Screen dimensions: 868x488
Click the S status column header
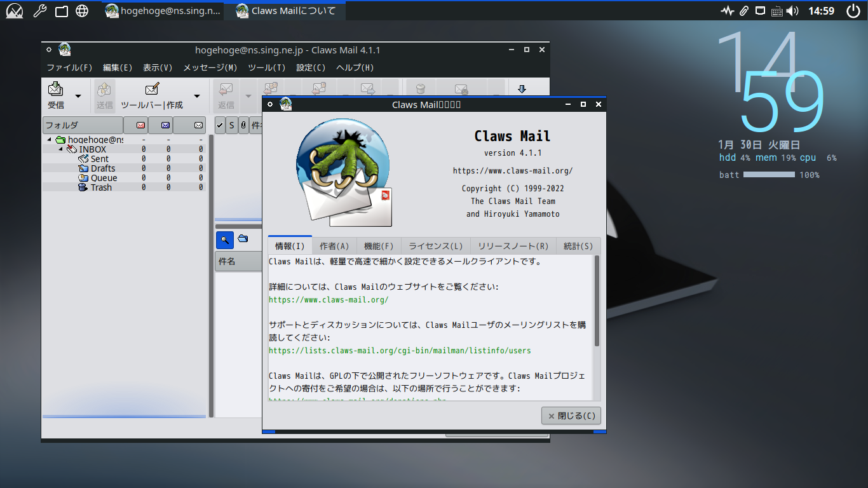click(x=232, y=126)
